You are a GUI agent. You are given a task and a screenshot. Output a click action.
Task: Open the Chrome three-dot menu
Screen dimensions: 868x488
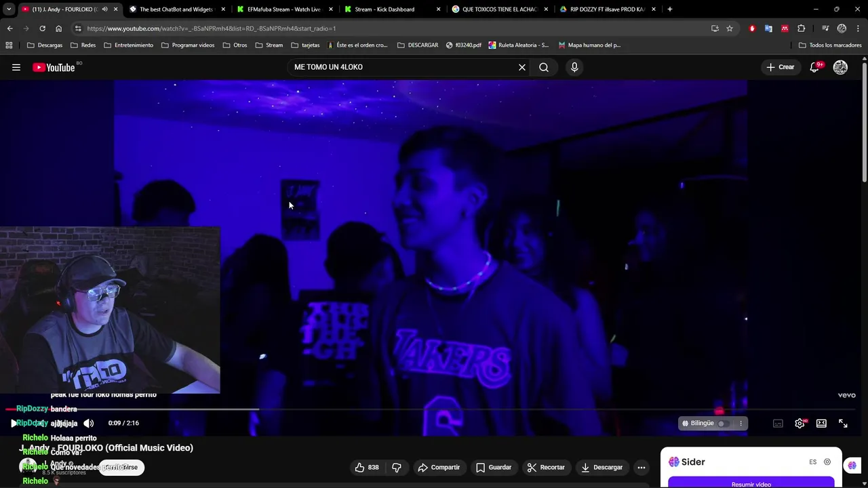tap(859, 28)
